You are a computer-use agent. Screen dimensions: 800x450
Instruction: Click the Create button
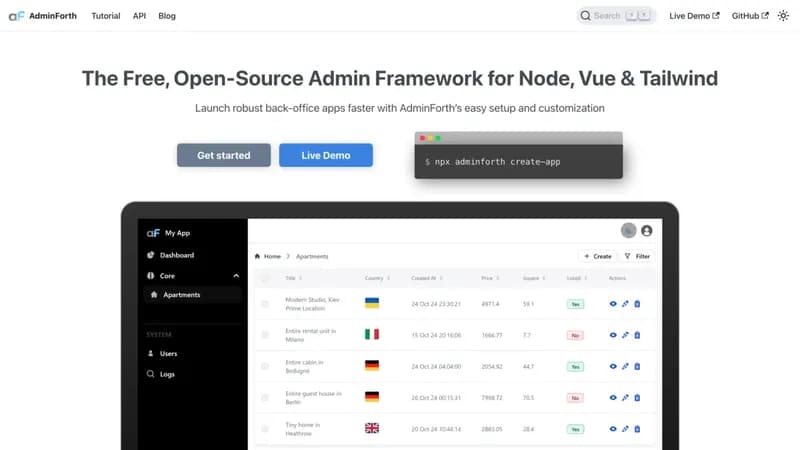click(597, 256)
